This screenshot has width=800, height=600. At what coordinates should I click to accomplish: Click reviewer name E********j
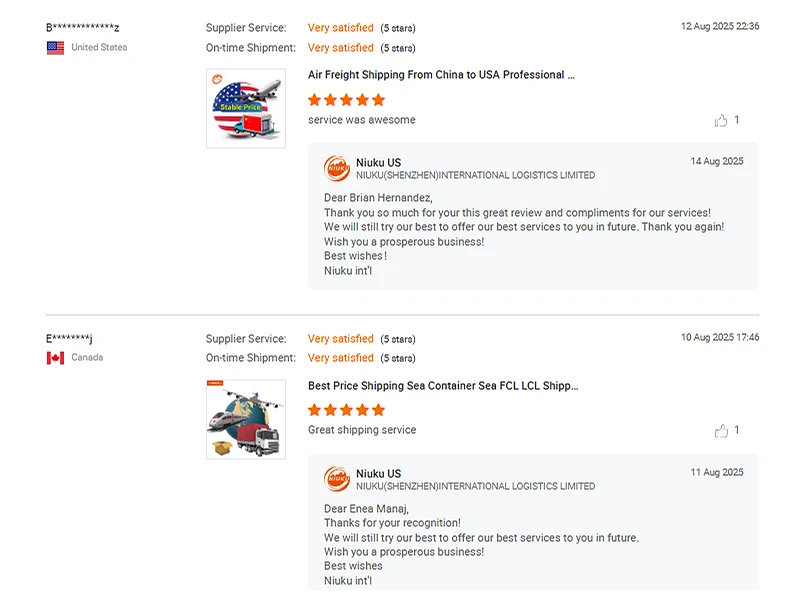[x=69, y=338]
